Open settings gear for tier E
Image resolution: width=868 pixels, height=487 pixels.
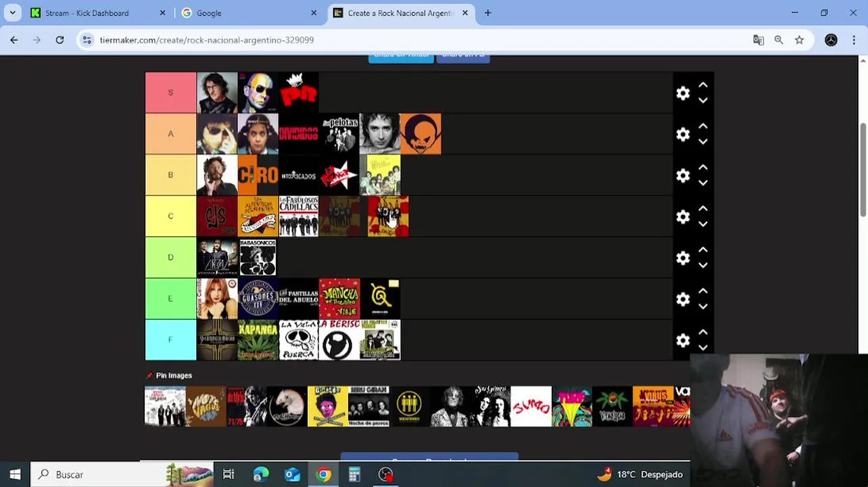[683, 300]
